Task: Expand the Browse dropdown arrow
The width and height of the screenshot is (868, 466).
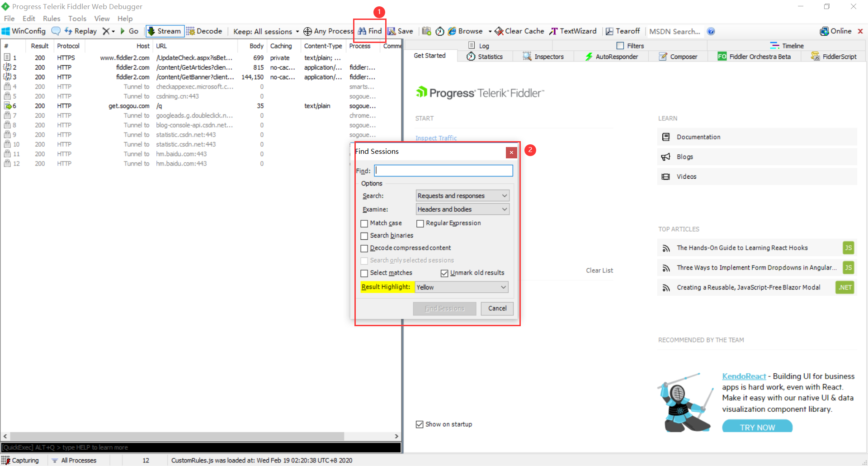Action: point(490,31)
